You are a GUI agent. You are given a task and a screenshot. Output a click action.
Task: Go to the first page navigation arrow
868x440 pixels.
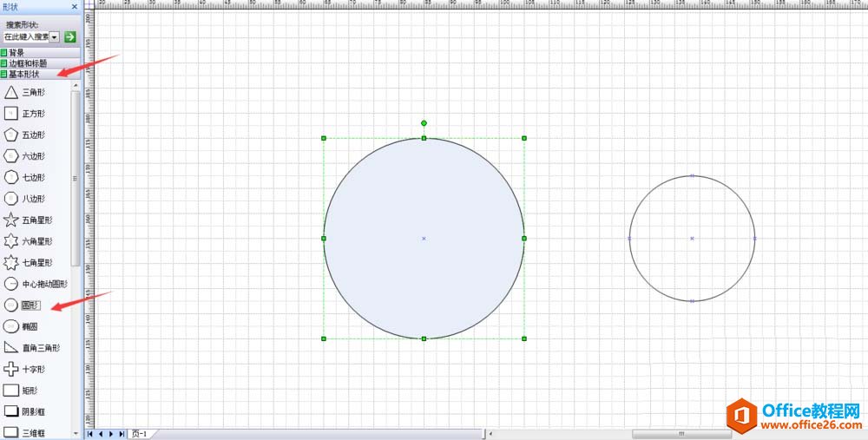pyautogui.click(x=90, y=435)
